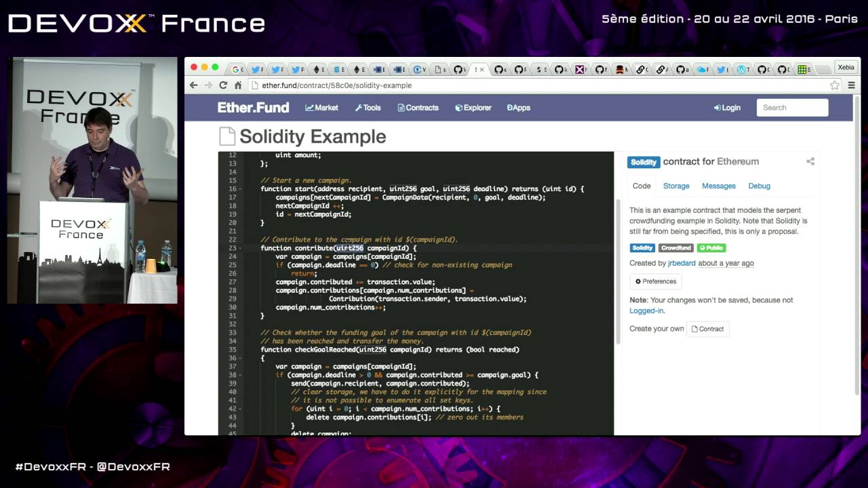The width and height of the screenshot is (868, 488).
Task: Open the jrbedard author profile link
Action: click(682, 263)
